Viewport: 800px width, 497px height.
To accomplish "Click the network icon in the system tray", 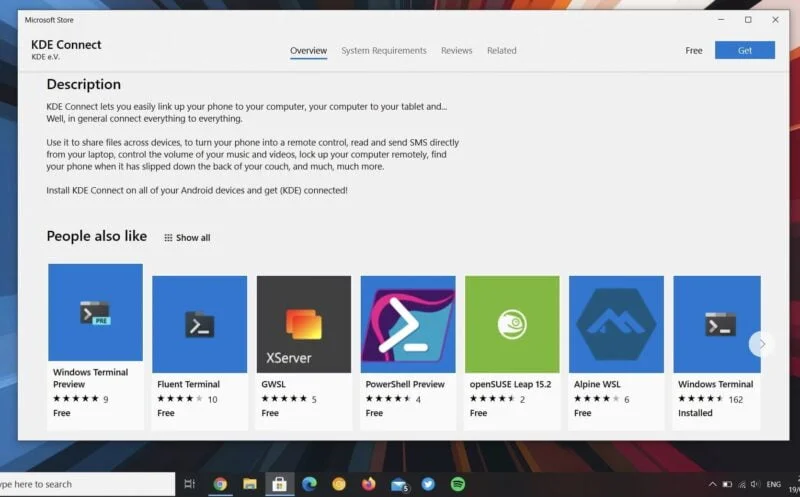I will pyautogui.click(x=742, y=484).
